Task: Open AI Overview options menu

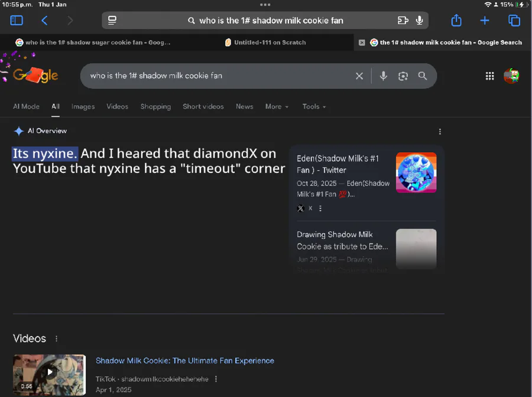Action: click(x=440, y=132)
